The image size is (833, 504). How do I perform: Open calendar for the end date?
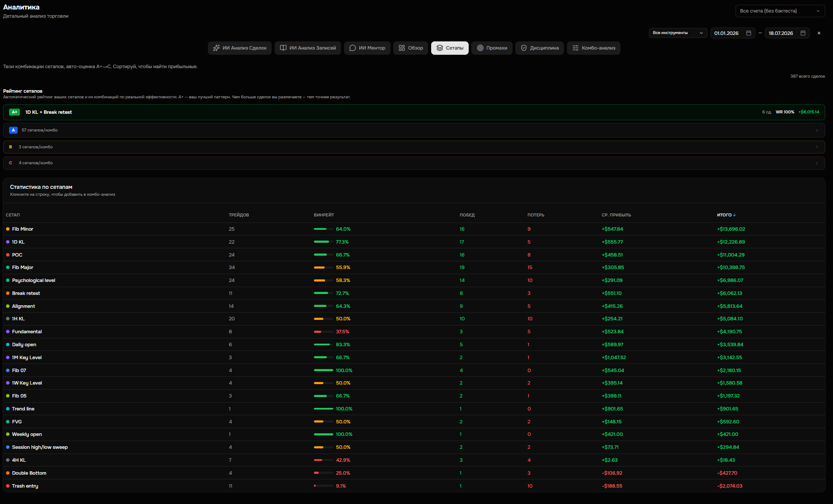tap(803, 33)
